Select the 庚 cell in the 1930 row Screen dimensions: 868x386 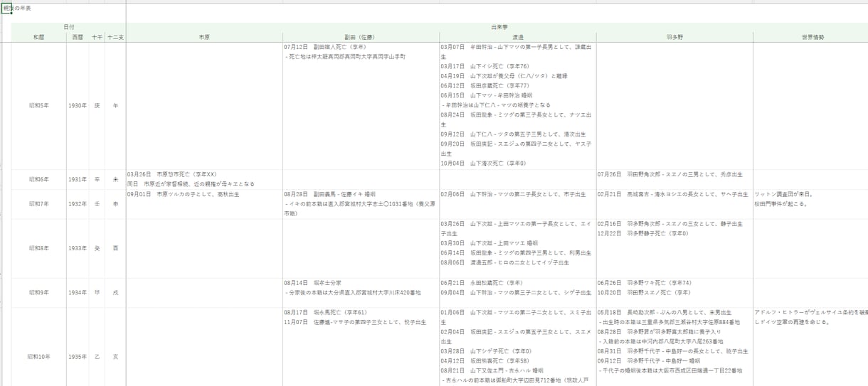click(97, 105)
